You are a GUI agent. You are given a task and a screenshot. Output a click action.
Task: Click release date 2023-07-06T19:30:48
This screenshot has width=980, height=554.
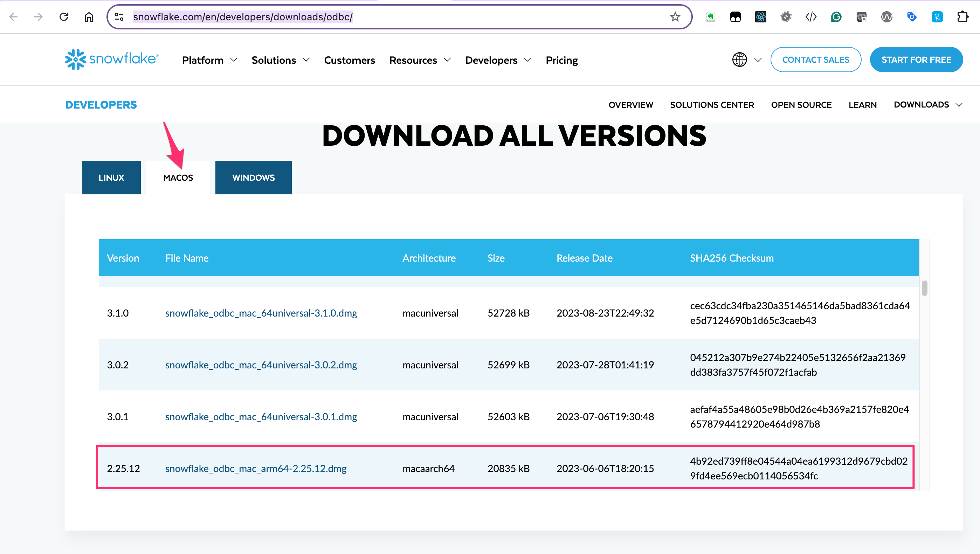pos(605,416)
